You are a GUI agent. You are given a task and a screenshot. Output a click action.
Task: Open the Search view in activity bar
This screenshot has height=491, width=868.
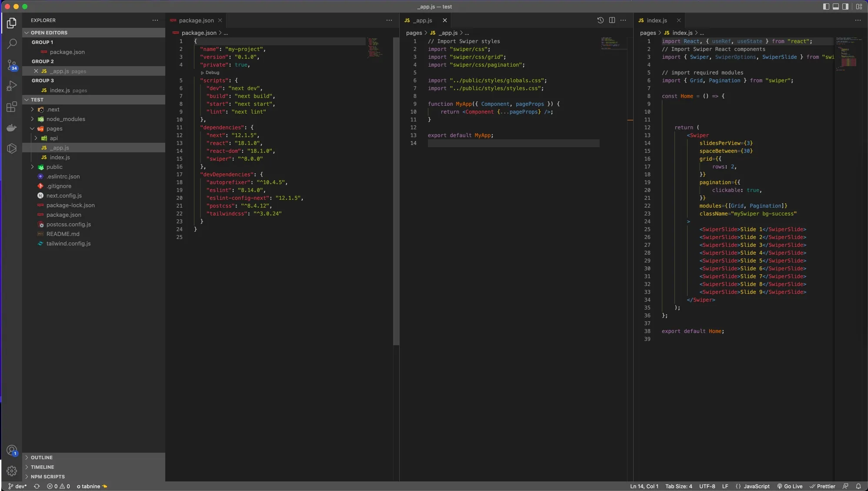pyautogui.click(x=12, y=44)
